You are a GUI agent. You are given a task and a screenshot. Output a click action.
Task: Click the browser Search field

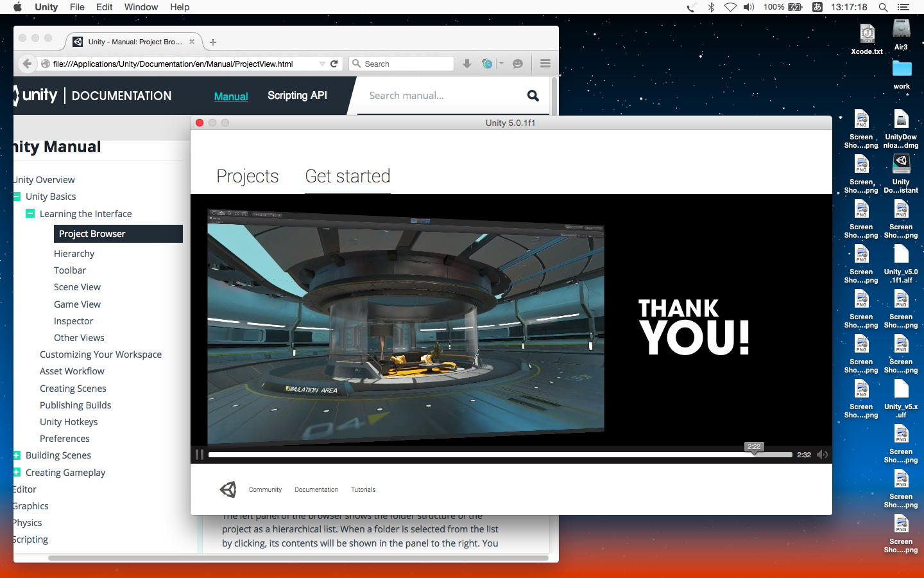coord(402,64)
